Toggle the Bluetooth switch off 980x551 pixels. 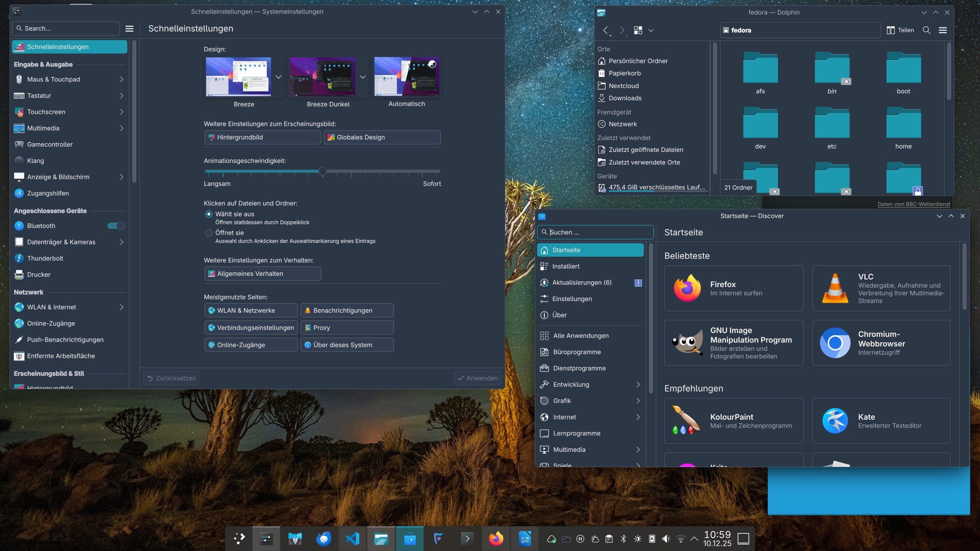tap(116, 226)
